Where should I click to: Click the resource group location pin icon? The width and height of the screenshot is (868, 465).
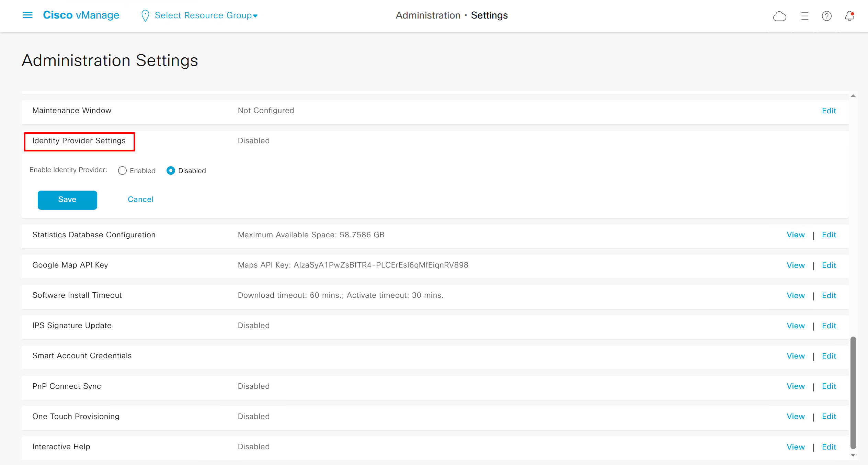(145, 16)
